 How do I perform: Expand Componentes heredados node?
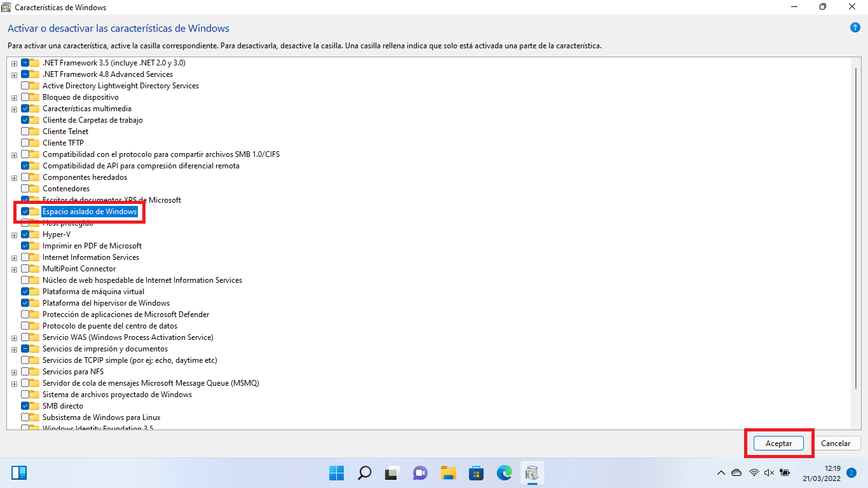pos(14,178)
